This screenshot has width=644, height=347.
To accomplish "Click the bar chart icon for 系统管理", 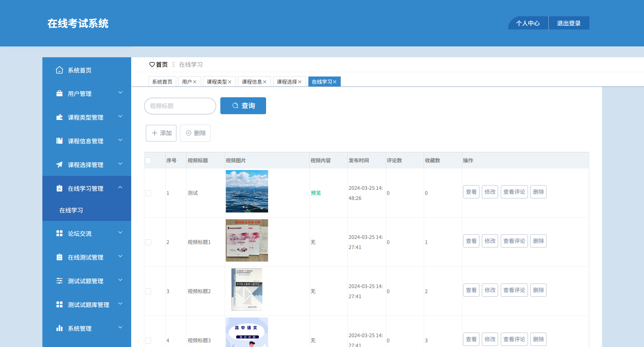I will tap(59, 328).
